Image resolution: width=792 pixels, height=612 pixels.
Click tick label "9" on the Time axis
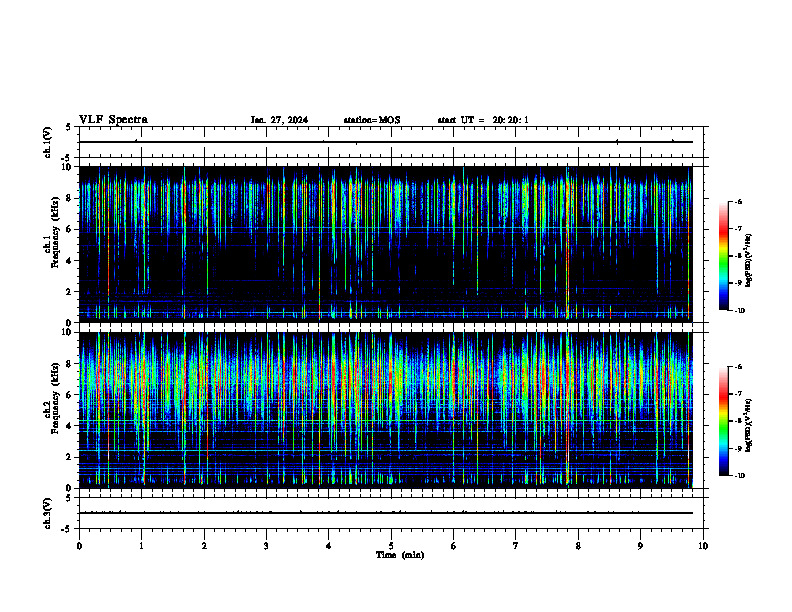[640, 546]
